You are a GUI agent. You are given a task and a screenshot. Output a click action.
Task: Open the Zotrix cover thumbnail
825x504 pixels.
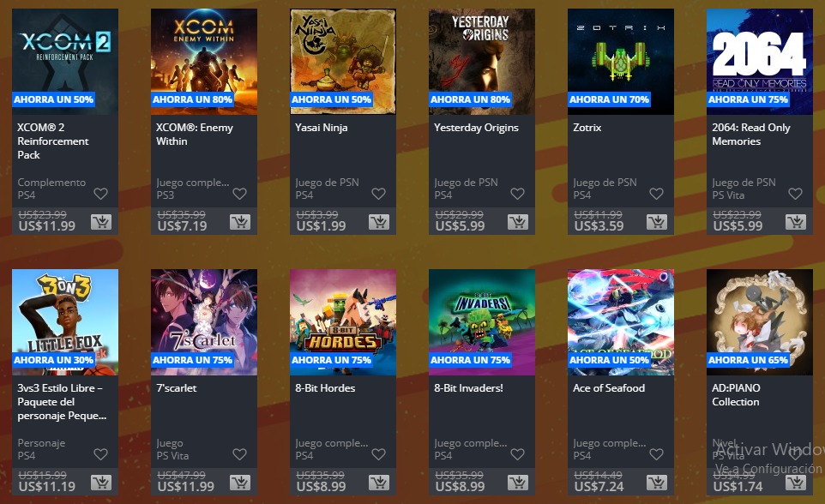point(620,62)
